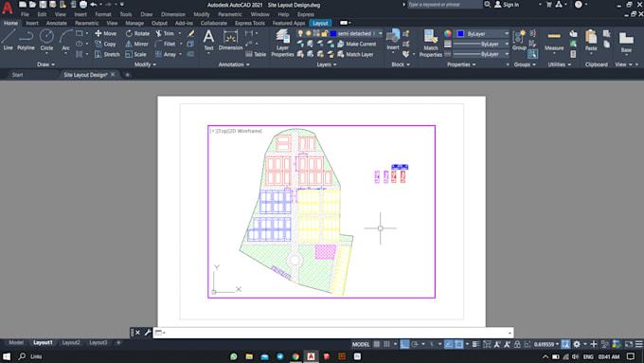Viewport: 644px width, 363px height.
Task: Open the Insert ribbon tab
Action: [32, 23]
